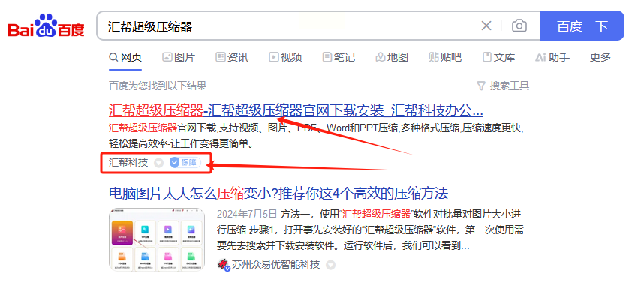Viewport: 644px width, 286px height.
Task: Click the 2024年7月5日 date text
Action: (247, 215)
